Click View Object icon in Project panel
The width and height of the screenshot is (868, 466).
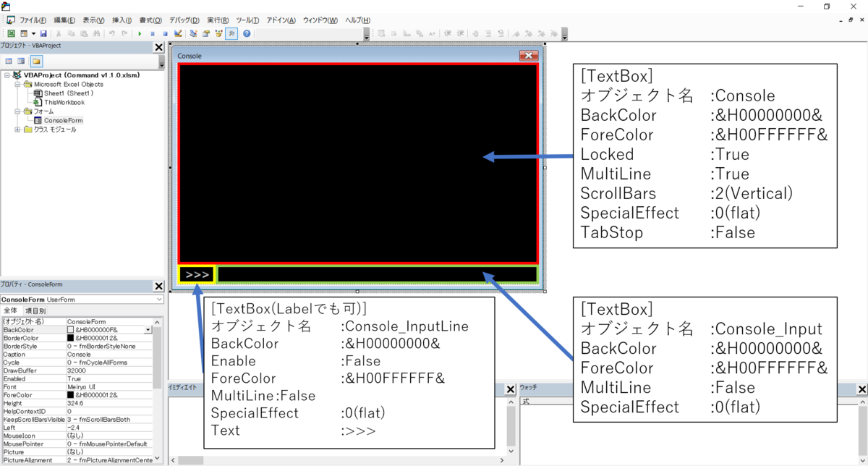pyautogui.click(x=22, y=61)
